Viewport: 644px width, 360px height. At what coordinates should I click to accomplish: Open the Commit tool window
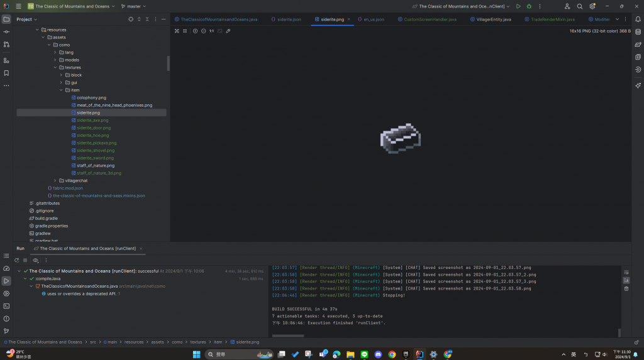tap(6, 31)
